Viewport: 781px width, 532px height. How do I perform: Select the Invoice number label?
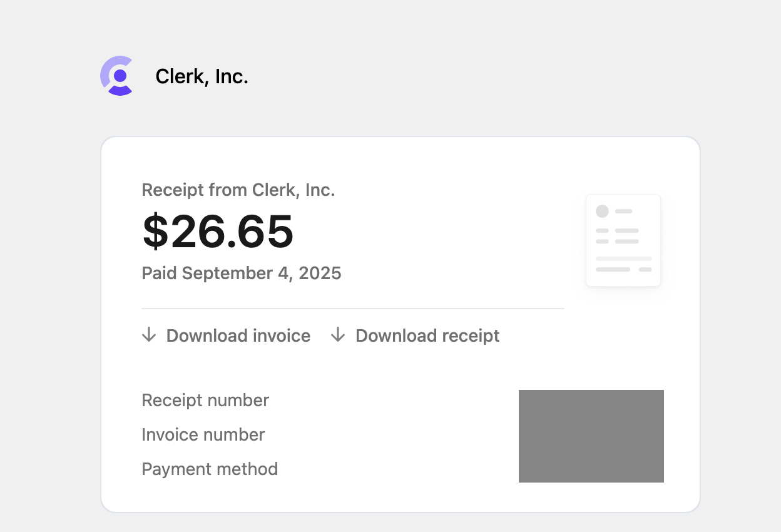(203, 435)
